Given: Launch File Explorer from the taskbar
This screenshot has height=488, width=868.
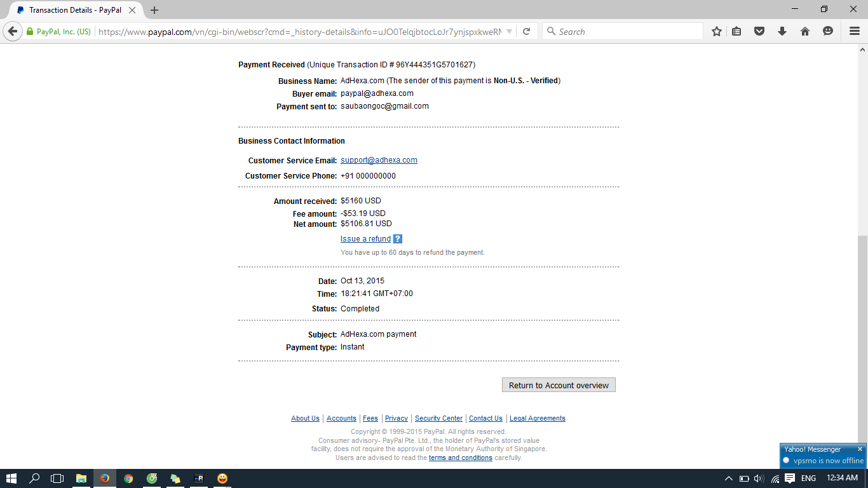Looking at the screenshot, I should [81, 478].
